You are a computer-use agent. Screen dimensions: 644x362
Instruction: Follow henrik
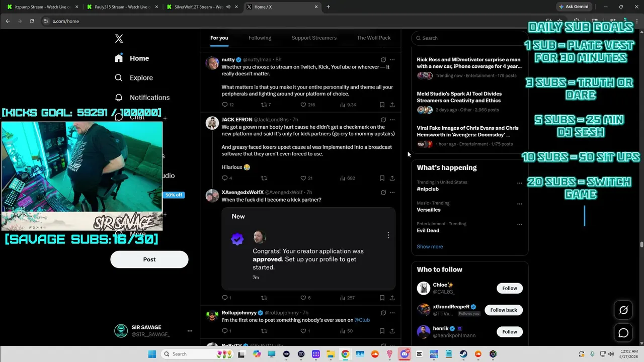click(510, 332)
